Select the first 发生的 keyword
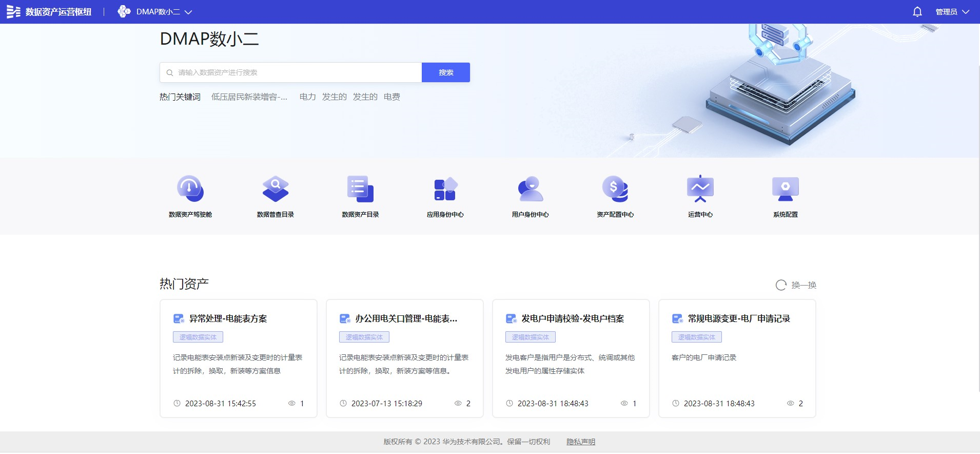Viewport: 980px width, 454px height. (335, 97)
